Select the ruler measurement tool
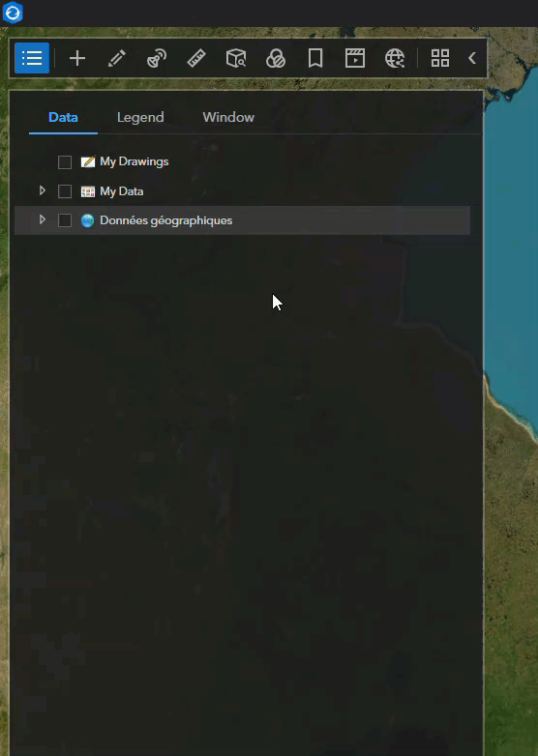This screenshot has height=756, width=538. (x=196, y=58)
